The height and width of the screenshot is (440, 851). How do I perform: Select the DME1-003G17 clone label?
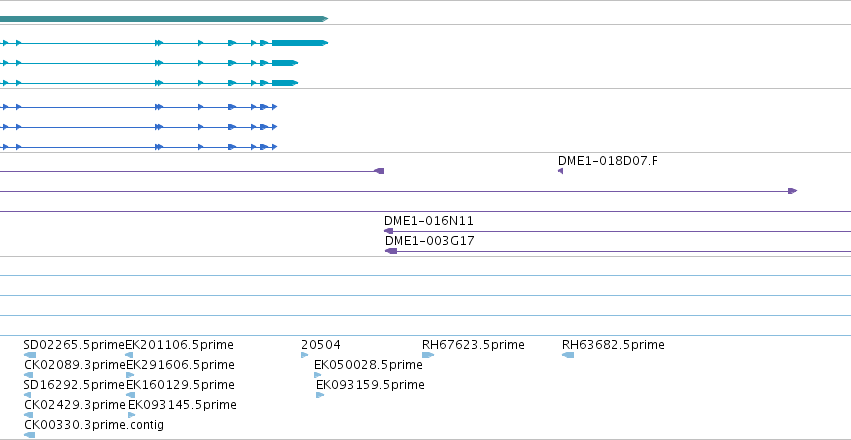(x=430, y=240)
